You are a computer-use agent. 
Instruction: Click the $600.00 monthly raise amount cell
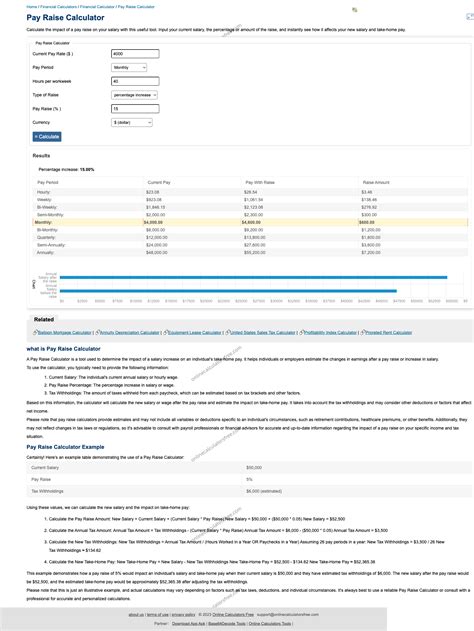click(367, 222)
